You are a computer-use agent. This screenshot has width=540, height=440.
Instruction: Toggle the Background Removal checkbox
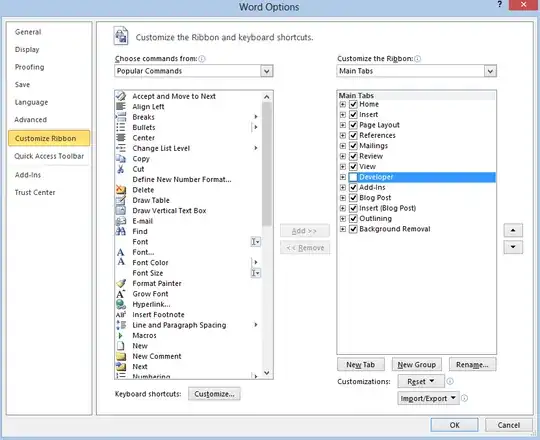[x=353, y=229]
